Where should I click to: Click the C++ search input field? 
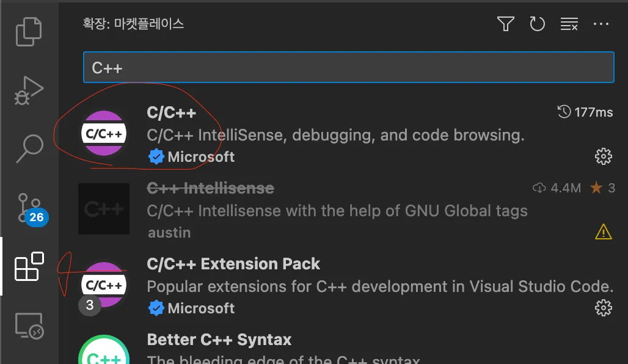pyautogui.click(x=348, y=67)
